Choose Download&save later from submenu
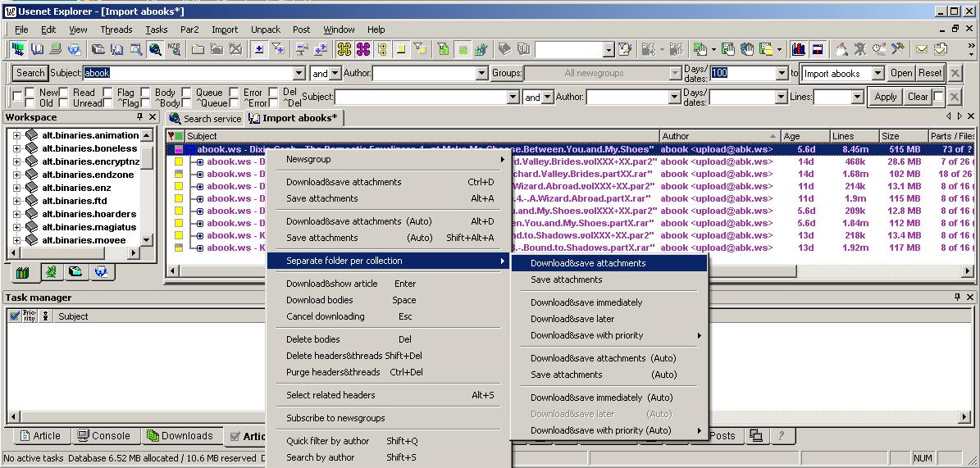980x468 pixels. (572, 319)
